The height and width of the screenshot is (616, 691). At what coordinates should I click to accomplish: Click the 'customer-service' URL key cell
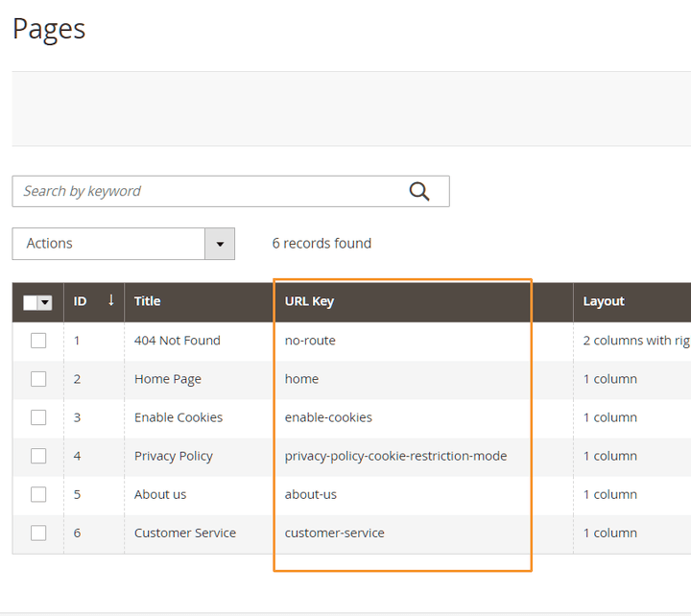point(335,533)
